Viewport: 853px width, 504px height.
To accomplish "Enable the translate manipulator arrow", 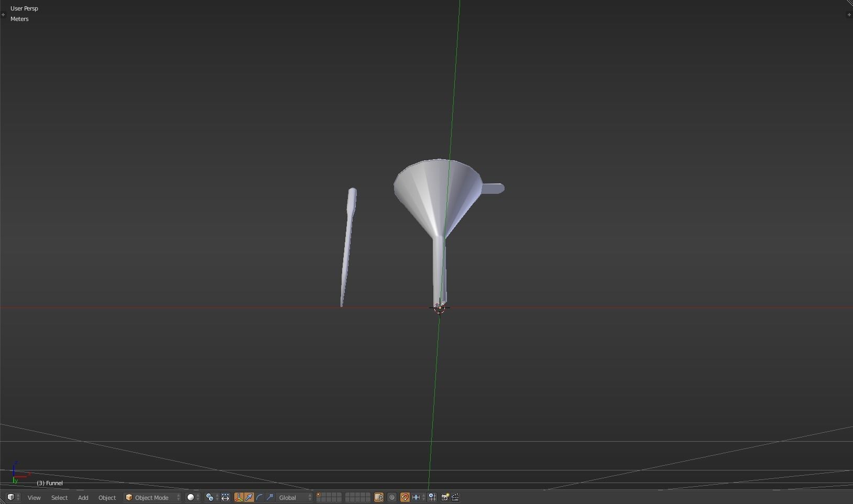I will 249,497.
